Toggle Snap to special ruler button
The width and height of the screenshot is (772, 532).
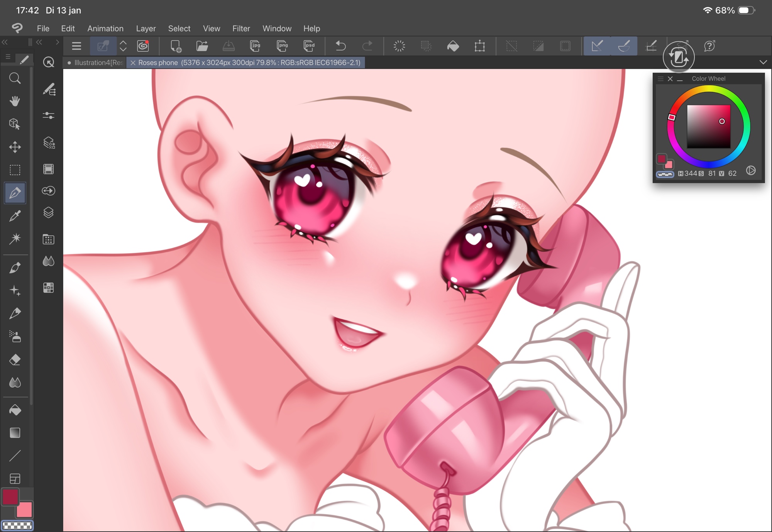[x=624, y=46]
